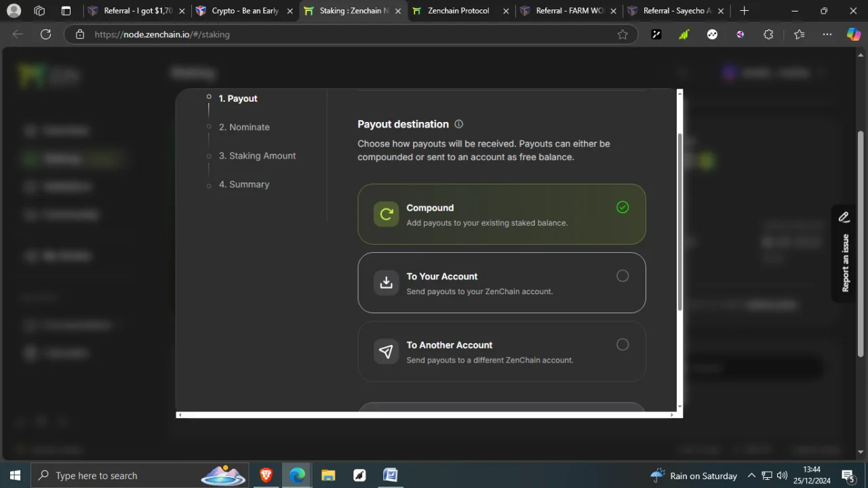Open the notification center icon
This screenshot has height=488, width=868.
point(848,475)
